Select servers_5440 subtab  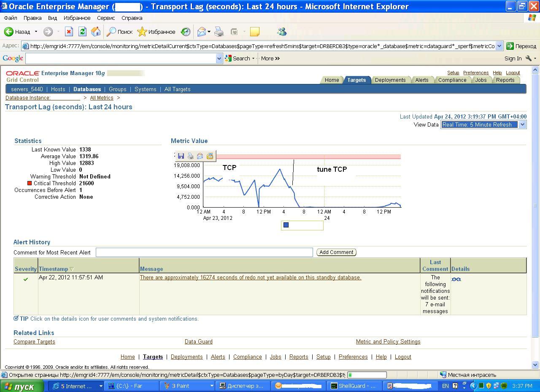point(27,89)
